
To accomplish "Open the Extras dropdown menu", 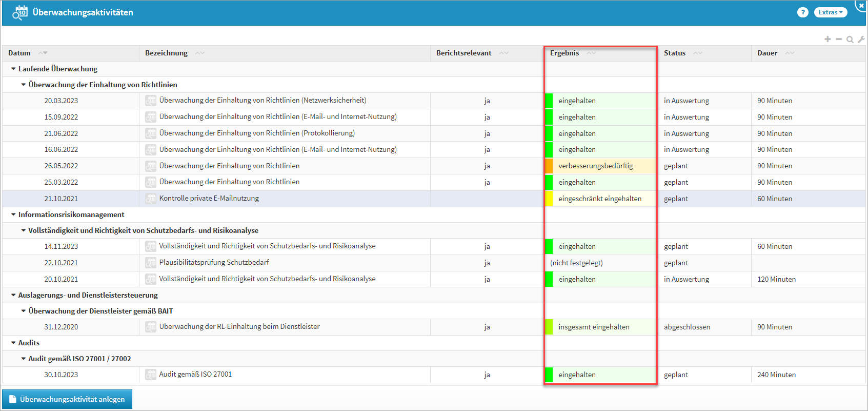I will pos(830,12).
